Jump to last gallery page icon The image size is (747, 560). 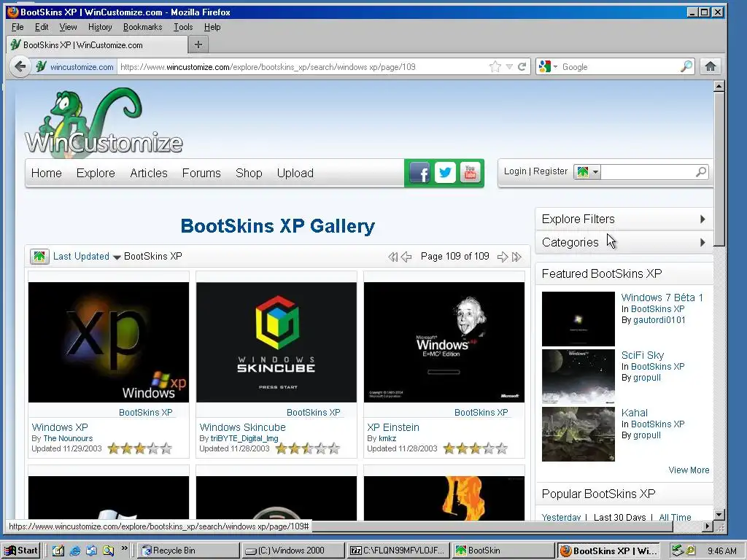(x=516, y=257)
